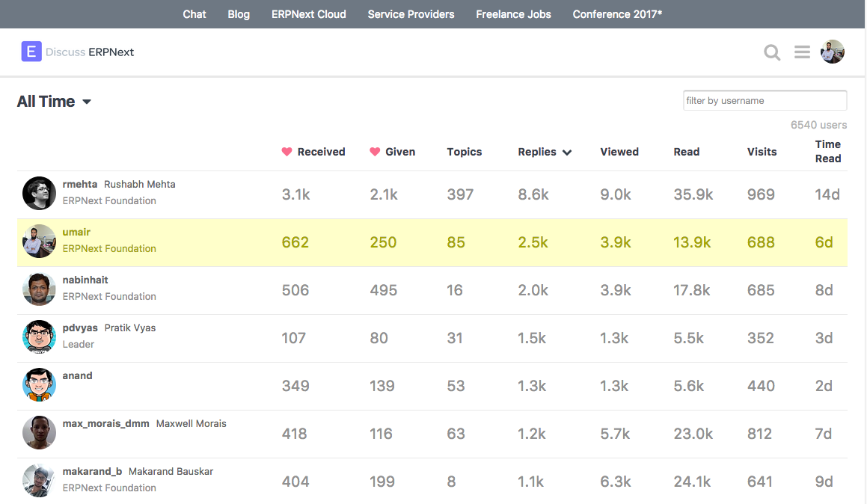
Task: Open the hamburger menu icon
Action: pyautogui.click(x=802, y=52)
